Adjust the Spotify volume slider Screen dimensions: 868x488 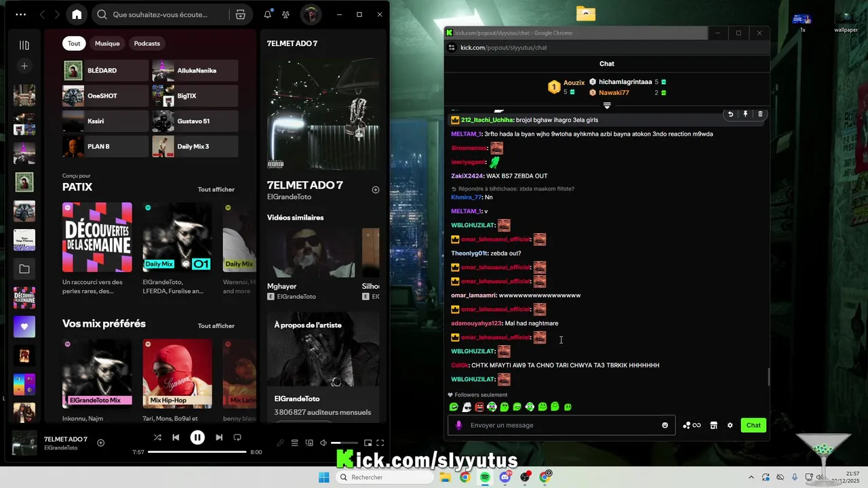[x=344, y=443]
